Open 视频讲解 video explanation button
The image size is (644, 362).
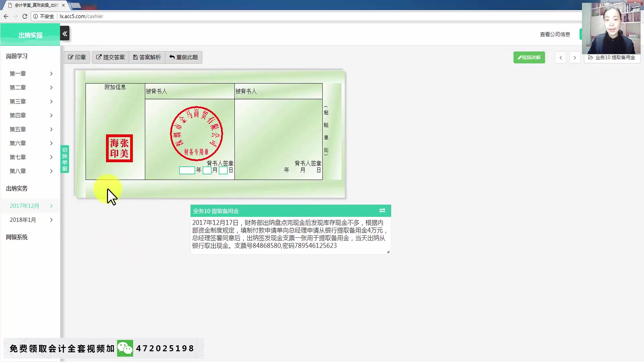coord(529,58)
